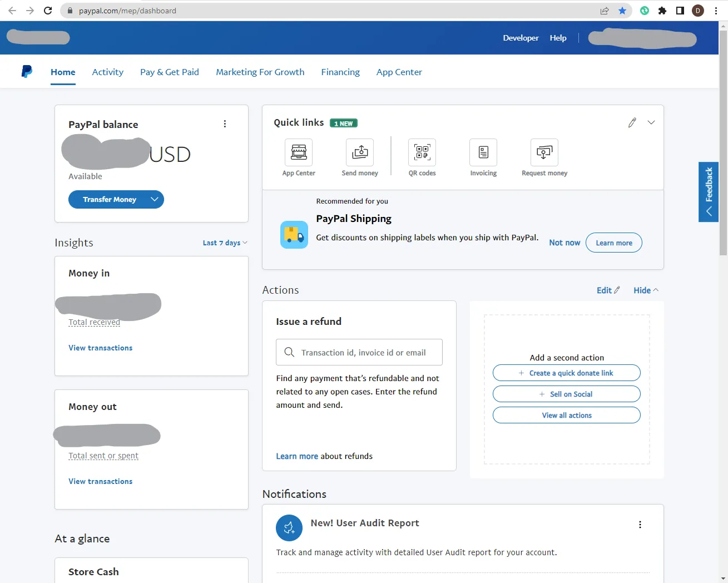Click the green extension icon in toolbar
This screenshot has height=583, width=728.
click(645, 11)
